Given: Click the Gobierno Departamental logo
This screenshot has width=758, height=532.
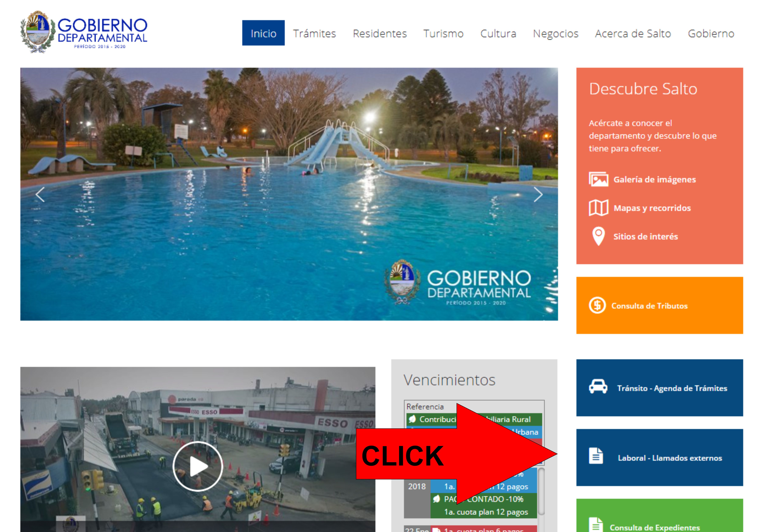Looking at the screenshot, I should coord(84,32).
